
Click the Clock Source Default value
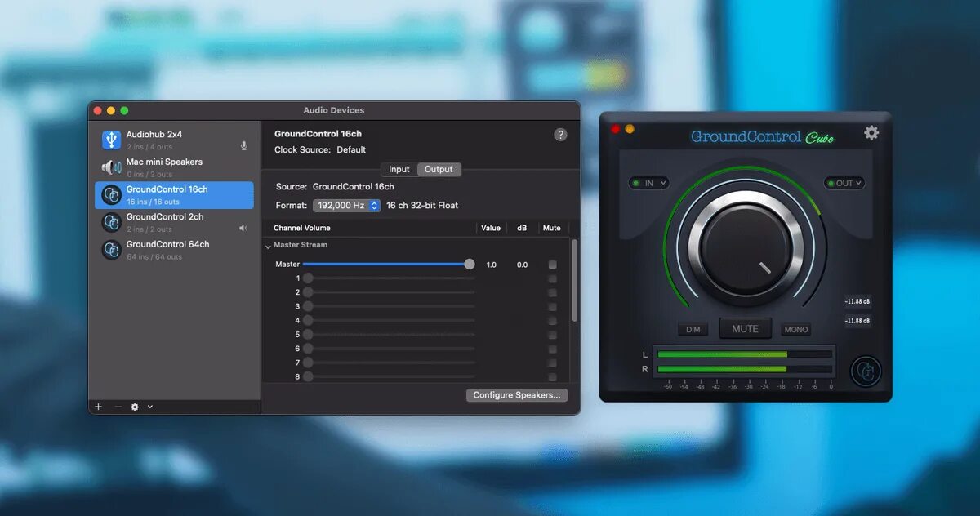(x=351, y=150)
